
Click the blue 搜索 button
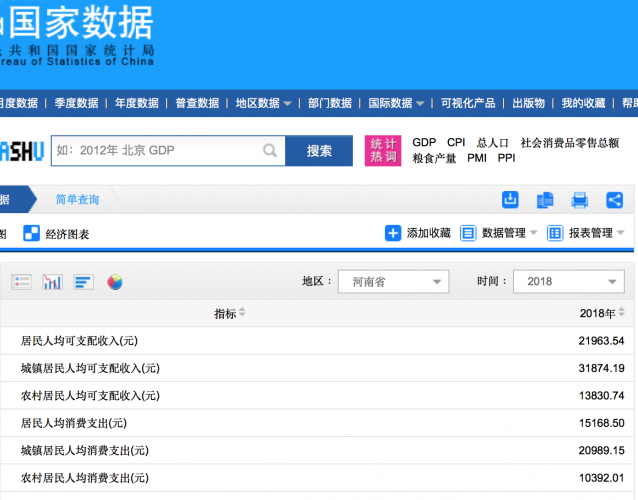[x=319, y=151]
